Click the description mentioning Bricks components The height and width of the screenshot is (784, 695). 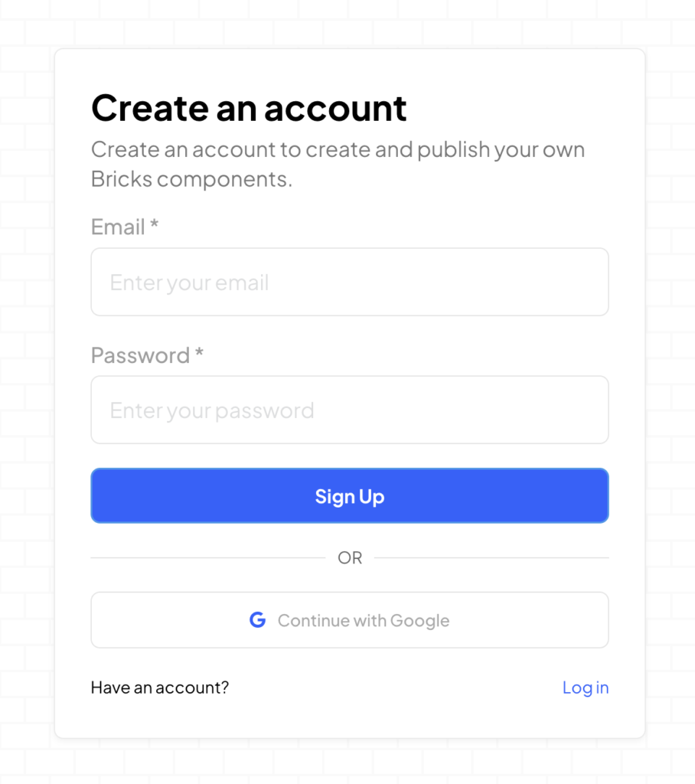point(338,164)
